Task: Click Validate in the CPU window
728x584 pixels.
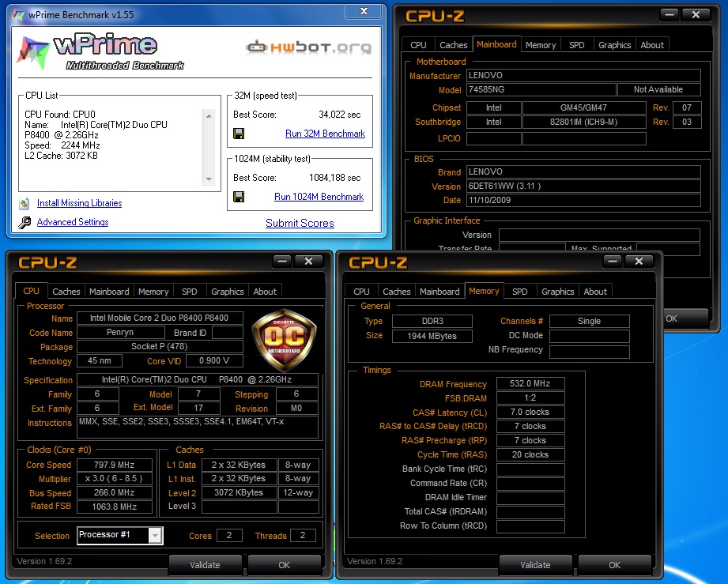Action: point(205,565)
